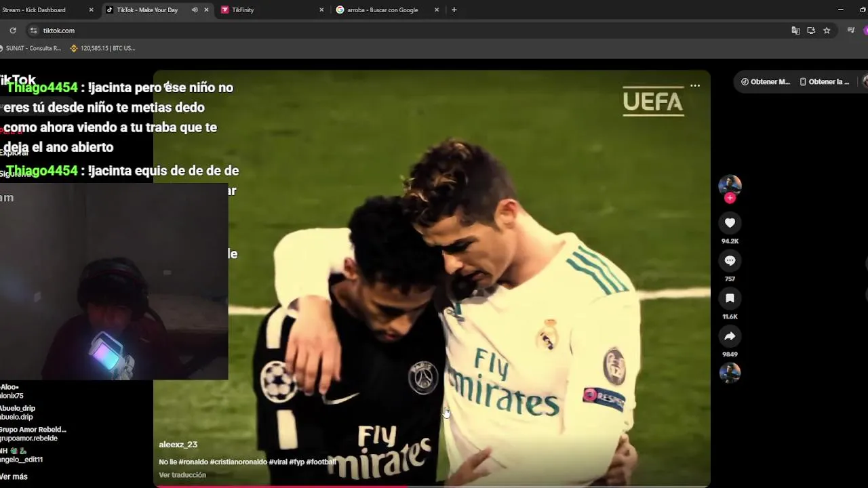Click Ver traducción under the caption
The image size is (868, 488).
click(182, 475)
